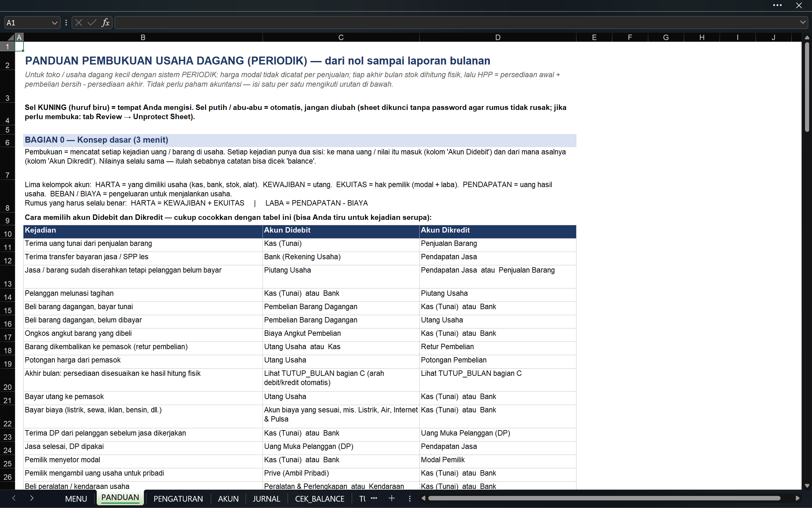Click the name box options dots
This screenshot has width=812, height=508.
tap(66, 23)
